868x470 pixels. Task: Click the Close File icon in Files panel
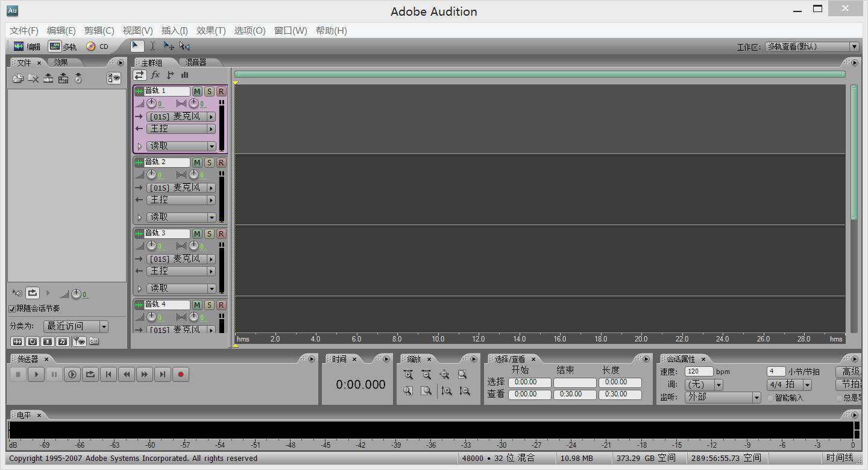(33, 78)
